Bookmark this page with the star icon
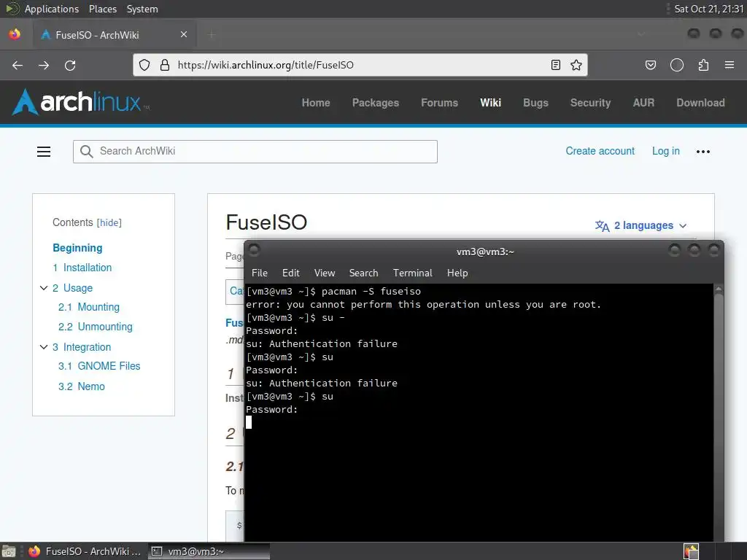Screen dimensions: 747x560 pyautogui.click(x=576, y=65)
